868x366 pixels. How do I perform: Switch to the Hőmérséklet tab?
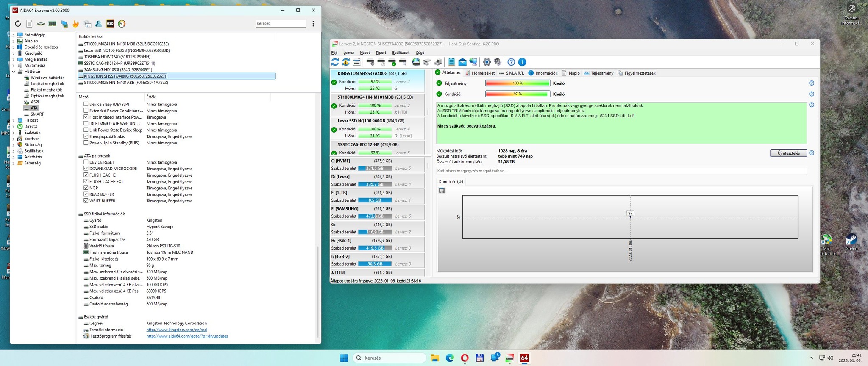(x=480, y=73)
